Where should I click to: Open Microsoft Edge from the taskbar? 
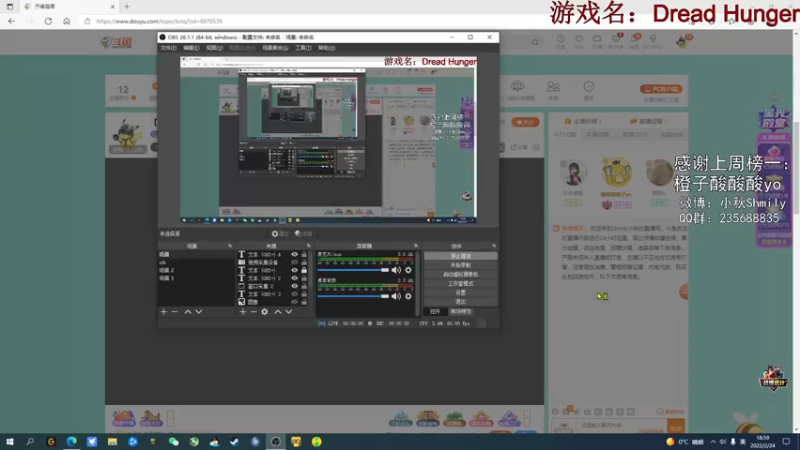pyautogui.click(x=71, y=442)
